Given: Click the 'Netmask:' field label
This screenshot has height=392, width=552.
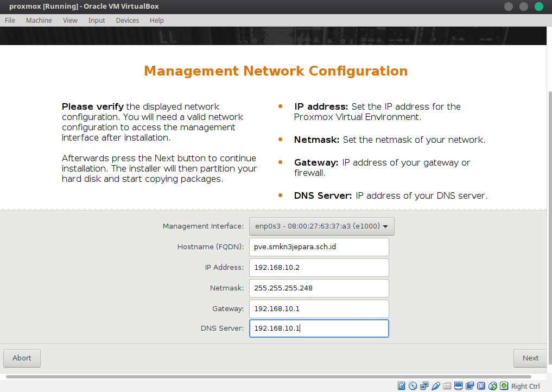Looking at the screenshot, I should [x=227, y=288].
